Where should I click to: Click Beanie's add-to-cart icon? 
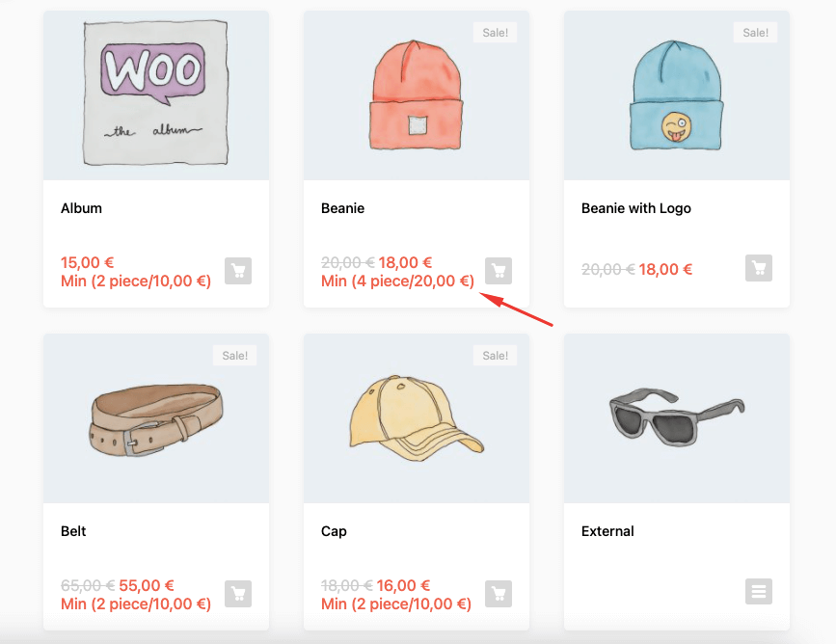click(x=499, y=271)
